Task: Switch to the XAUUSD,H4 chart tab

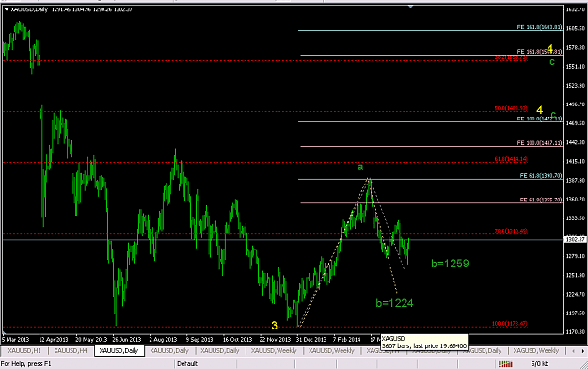Action: (x=71, y=350)
